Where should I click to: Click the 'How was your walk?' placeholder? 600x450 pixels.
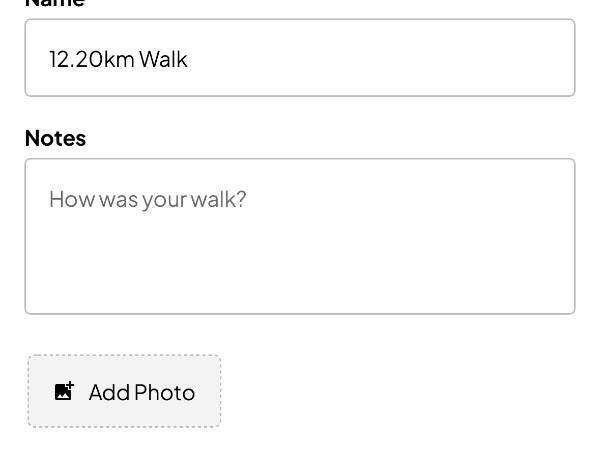147,199
